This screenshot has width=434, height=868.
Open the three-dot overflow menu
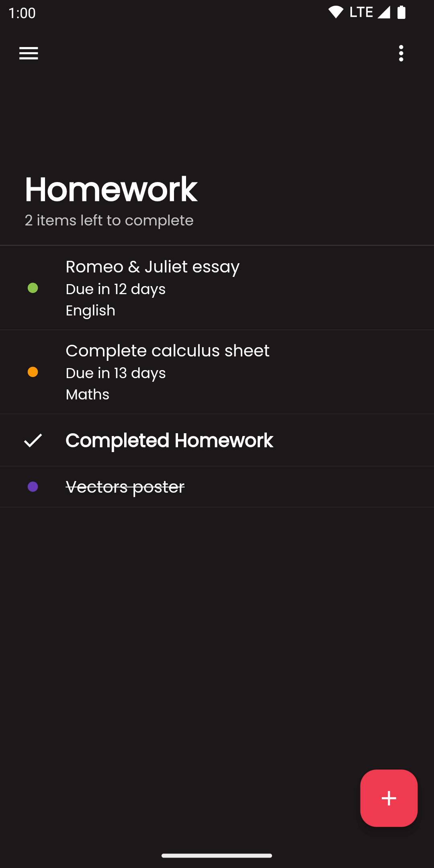[401, 53]
